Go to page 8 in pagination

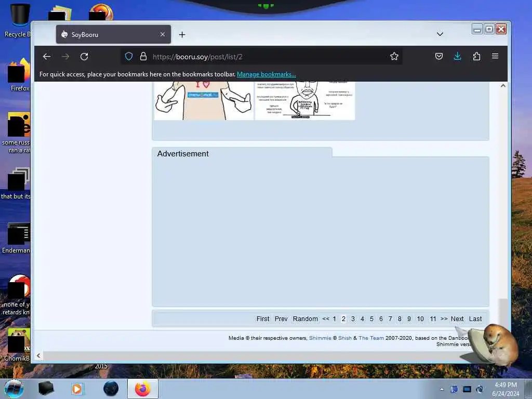pyautogui.click(x=400, y=319)
